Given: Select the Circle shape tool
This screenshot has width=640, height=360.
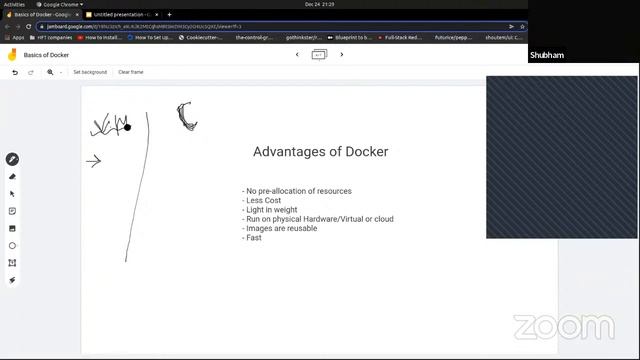Looking at the screenshot, I should (12, 246).
